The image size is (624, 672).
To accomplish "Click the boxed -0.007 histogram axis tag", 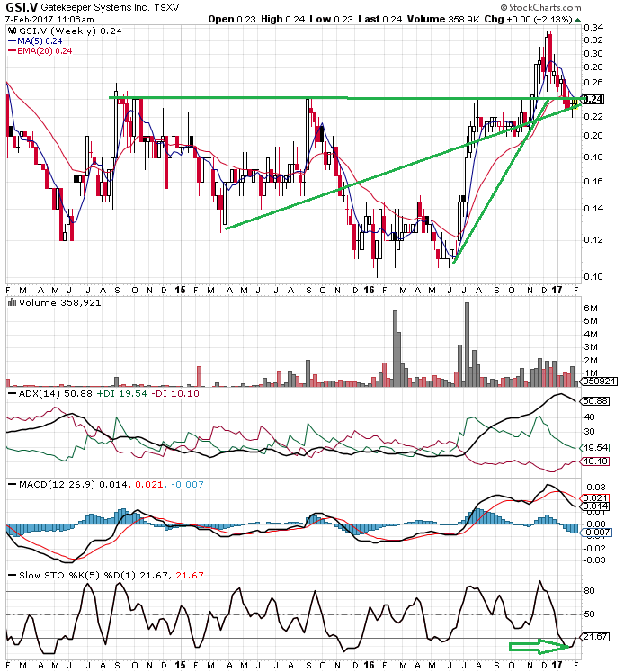I will tap(596, 533).
